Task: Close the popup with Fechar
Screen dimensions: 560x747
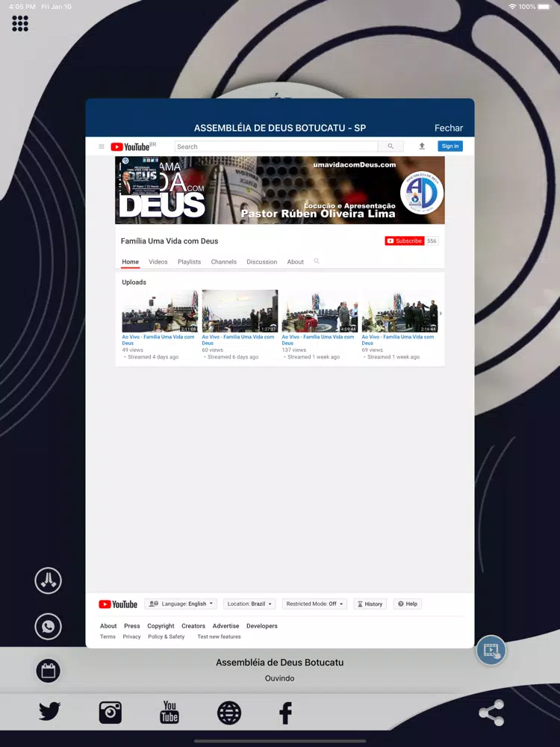Action: coord(449,128)
